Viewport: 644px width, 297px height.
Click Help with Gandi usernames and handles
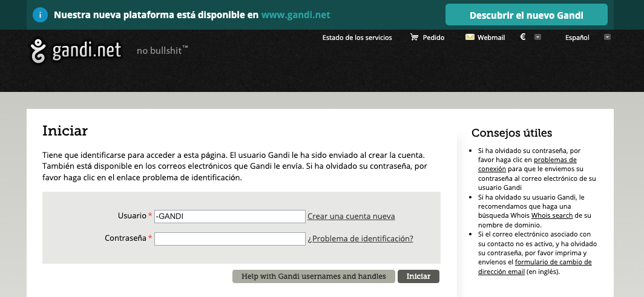pyautogui.click(x=314, y=276)
